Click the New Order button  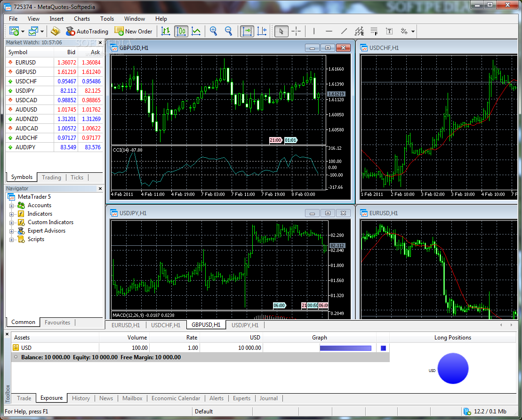click(x=133, y=31)
